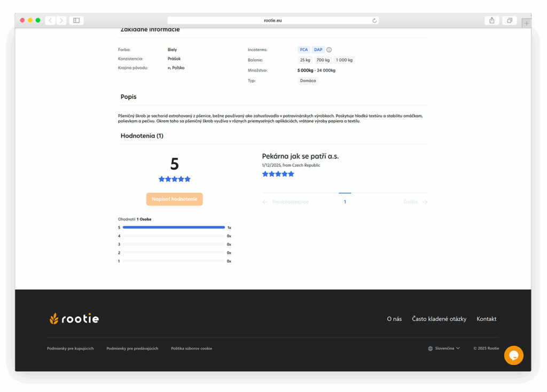Image resolution: width=547 pixels, height=392 pixels.
Task: Open the Podmienky pre kupujúcich link
Action: (69, 348)
